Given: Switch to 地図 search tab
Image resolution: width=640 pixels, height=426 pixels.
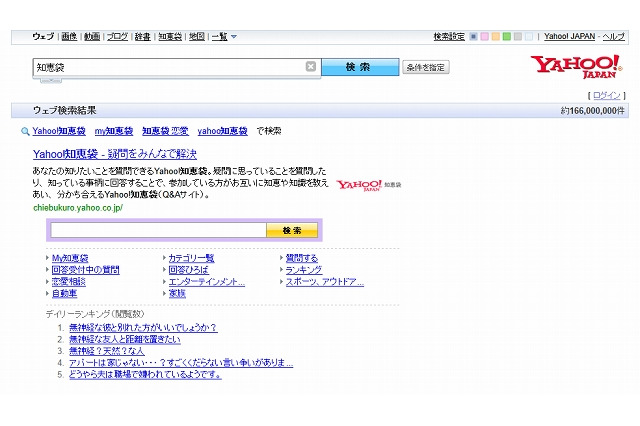Looking at the screenshot, I should (x=197, y=36).
